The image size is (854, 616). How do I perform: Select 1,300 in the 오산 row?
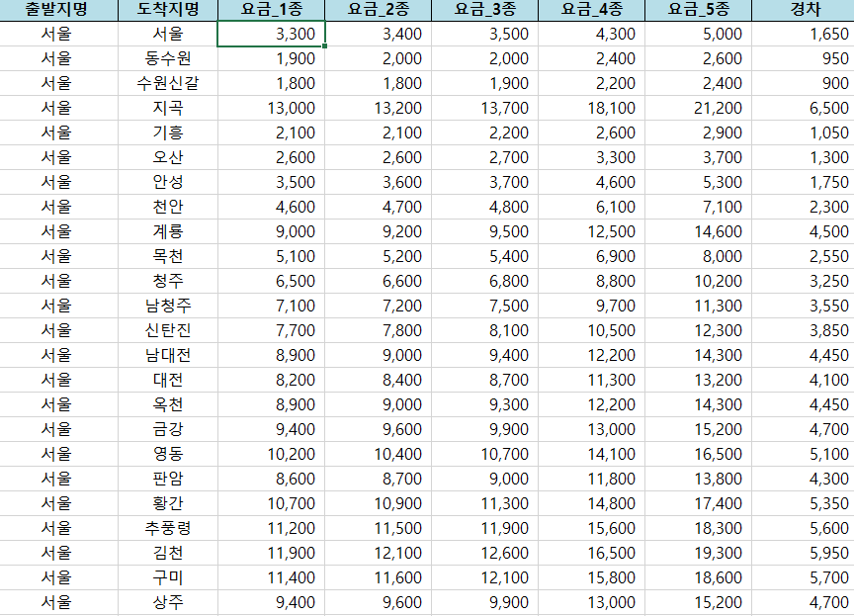pyautogui.click(x=804, y=157)
